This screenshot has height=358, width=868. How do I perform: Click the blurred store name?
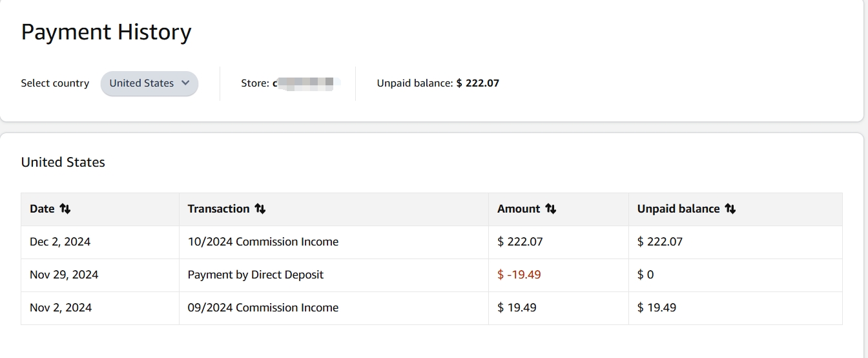pyautogui.click(x=305, y=83)
